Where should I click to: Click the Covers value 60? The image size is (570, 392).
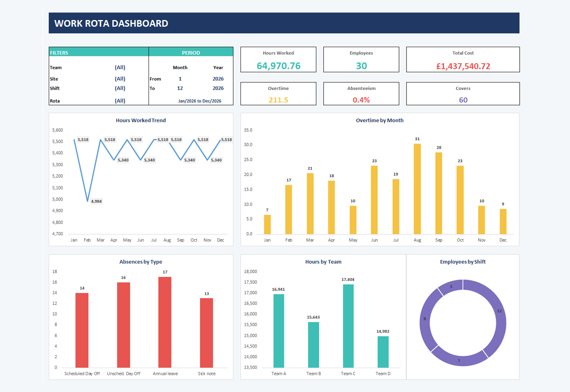[x=463, y=100]
